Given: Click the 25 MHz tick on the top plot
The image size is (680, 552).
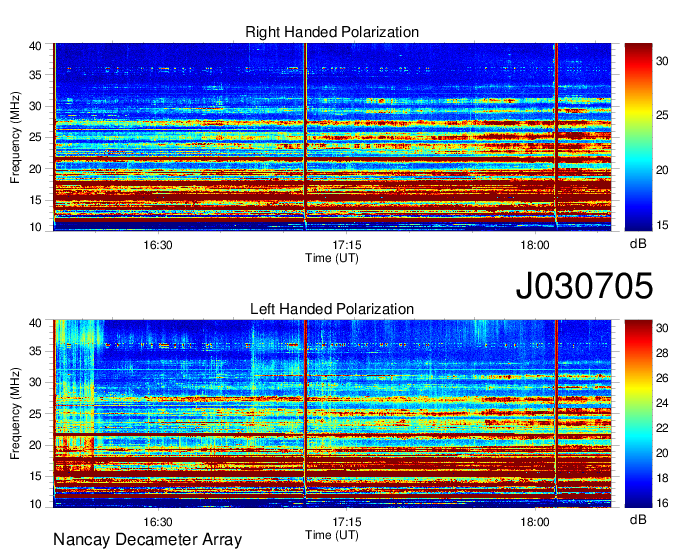Looking at the screenshot, I should tap(35, 137).
